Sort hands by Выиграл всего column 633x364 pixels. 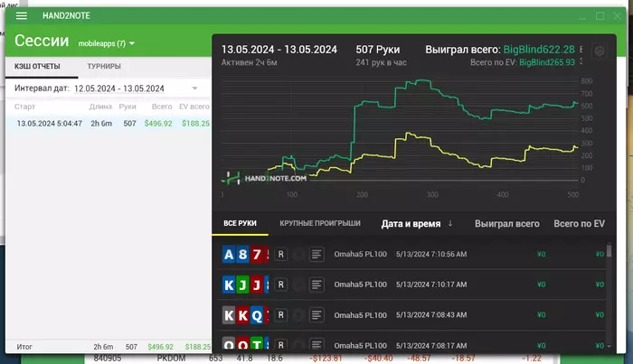[507, 224]
